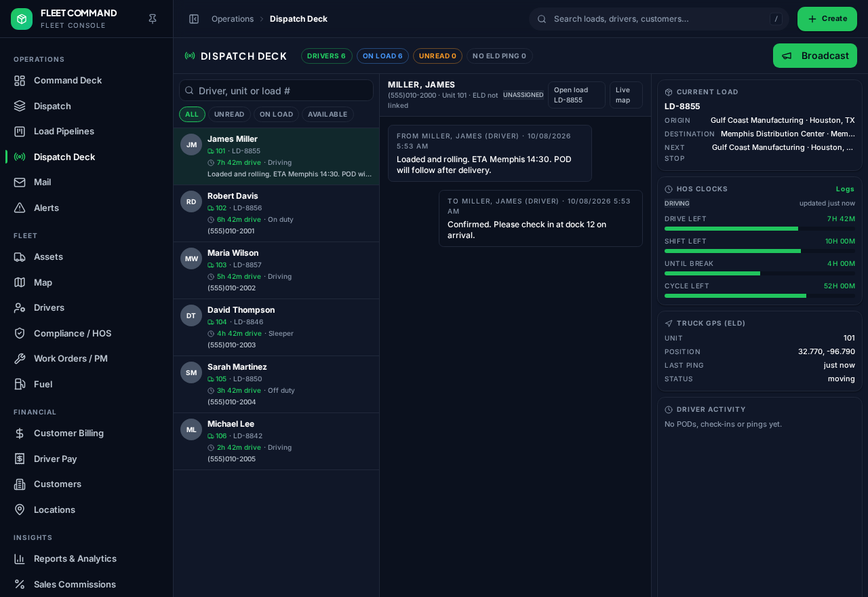Select David Thompson in the driver list
The height and width of the screenshot is (597, 868).
click(276, 328)
